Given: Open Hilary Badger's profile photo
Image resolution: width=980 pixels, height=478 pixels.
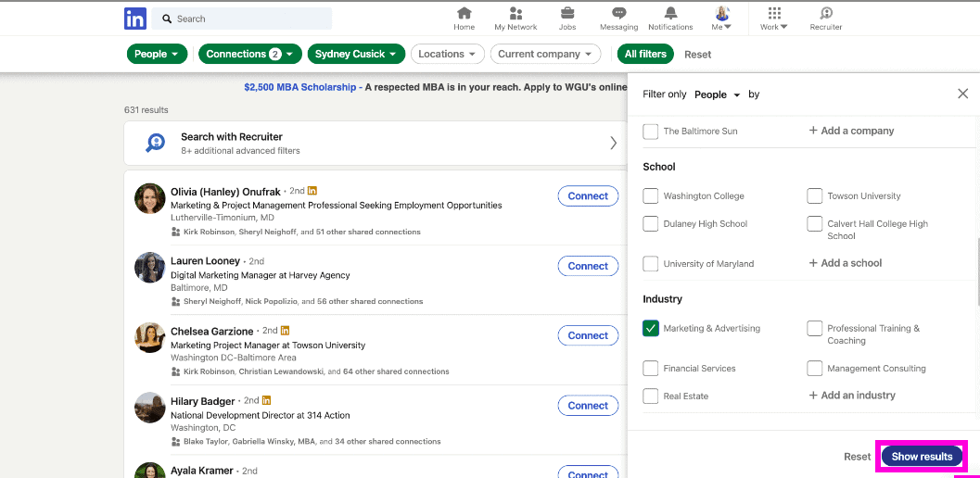Looking at the screenshot, I should (150, 408).
